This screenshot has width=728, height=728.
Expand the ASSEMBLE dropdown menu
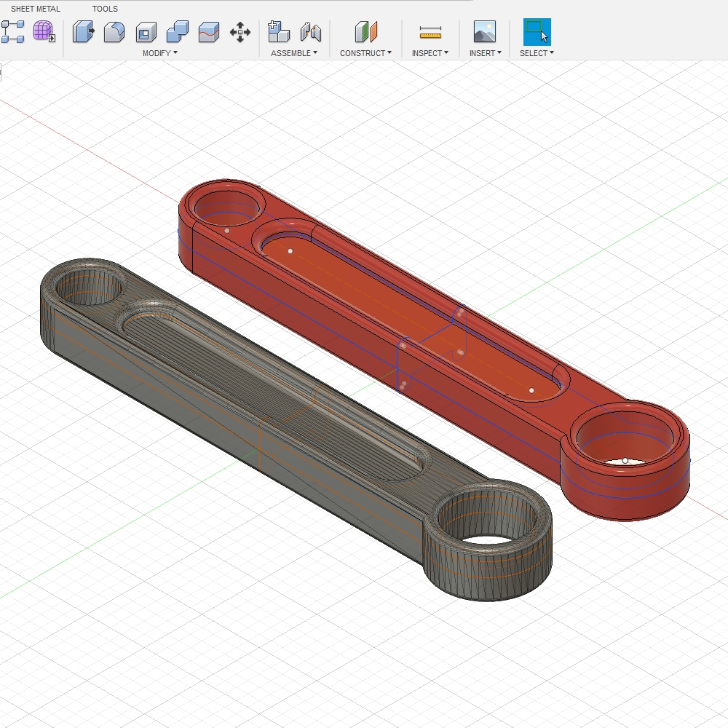coord(294,53)
